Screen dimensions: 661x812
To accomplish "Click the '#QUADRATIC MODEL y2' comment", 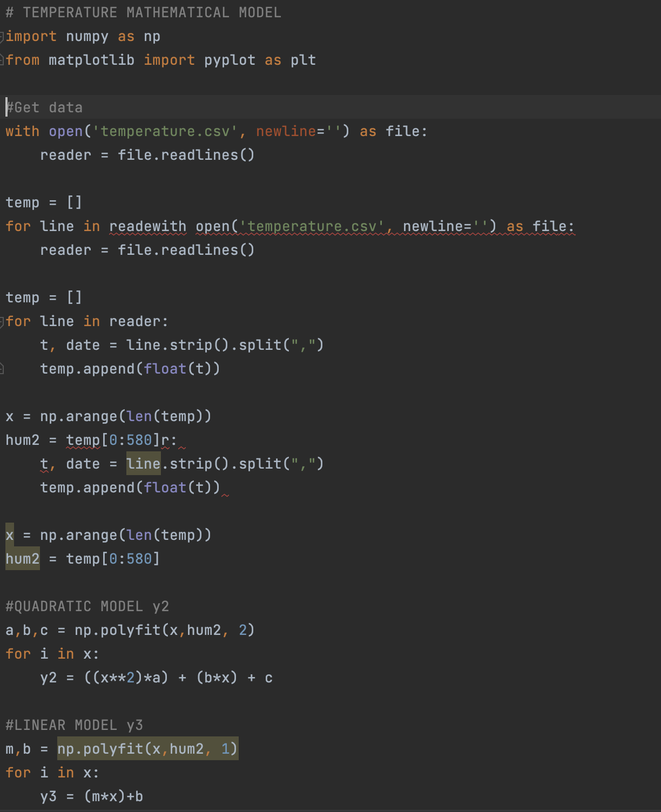I will coord(87,606).
